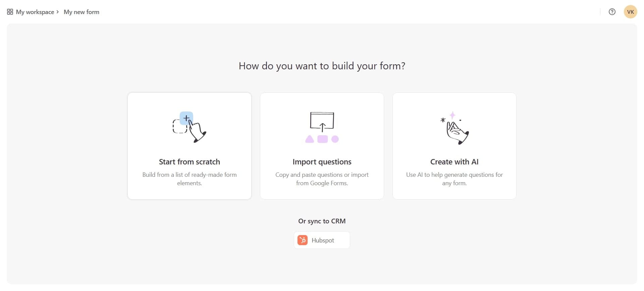Choose Create with AI to generate questions
Image resolution: width=644 pixels, height=291 pixels.
point(454,146)
